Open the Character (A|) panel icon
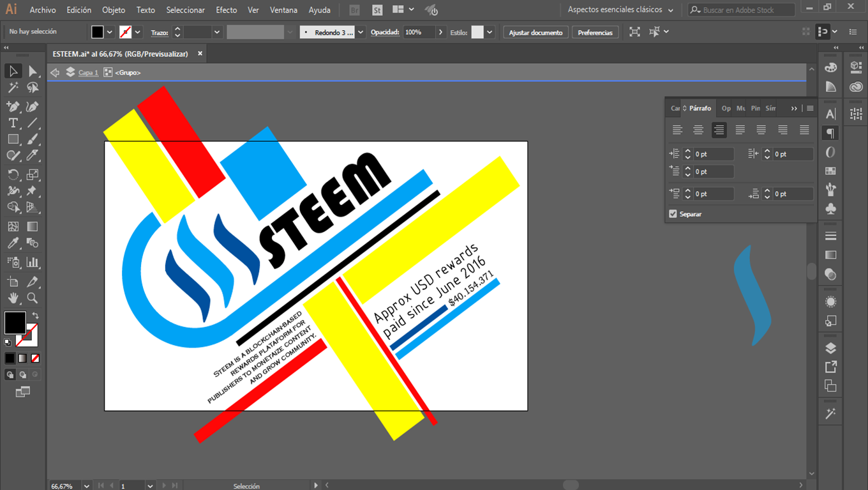Image resolution: width=868 pixels, height=490 pixels. [830, 114]
